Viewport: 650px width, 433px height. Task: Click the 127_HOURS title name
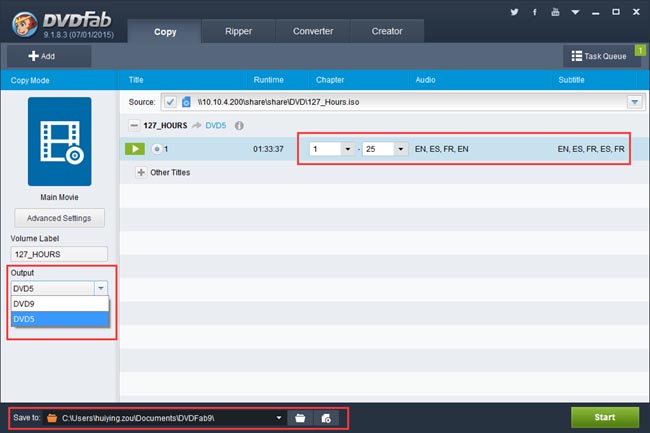tap(165, 125)
